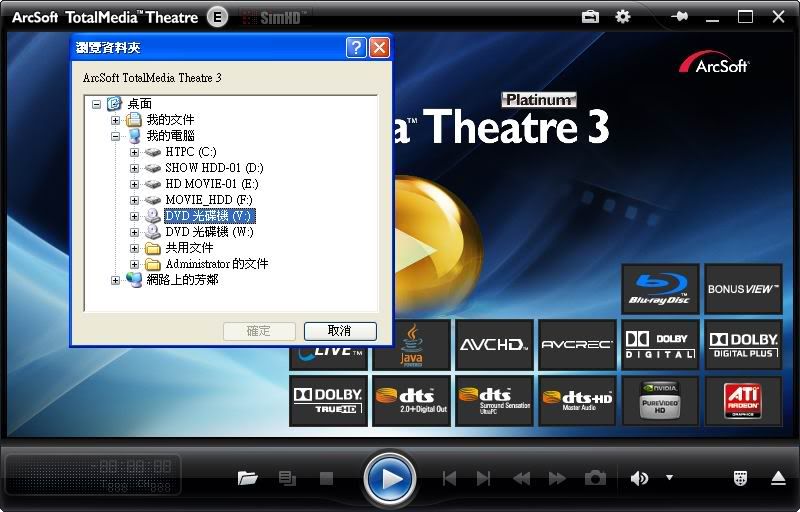
Task: Click the BONUSVIEW logo tile
Action: (743, 289)
